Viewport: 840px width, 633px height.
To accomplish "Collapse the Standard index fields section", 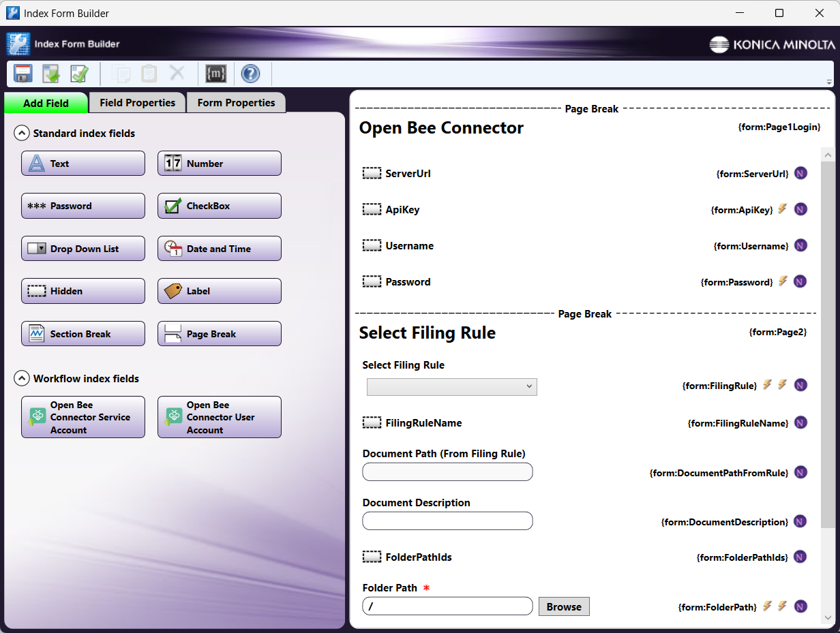I will (22, 133).
